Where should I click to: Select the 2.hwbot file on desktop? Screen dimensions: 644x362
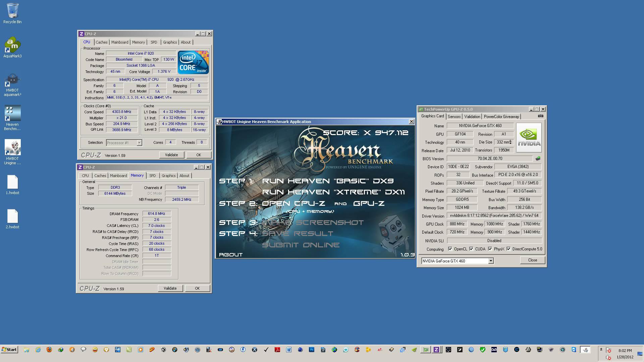click(x=12, y=219)
